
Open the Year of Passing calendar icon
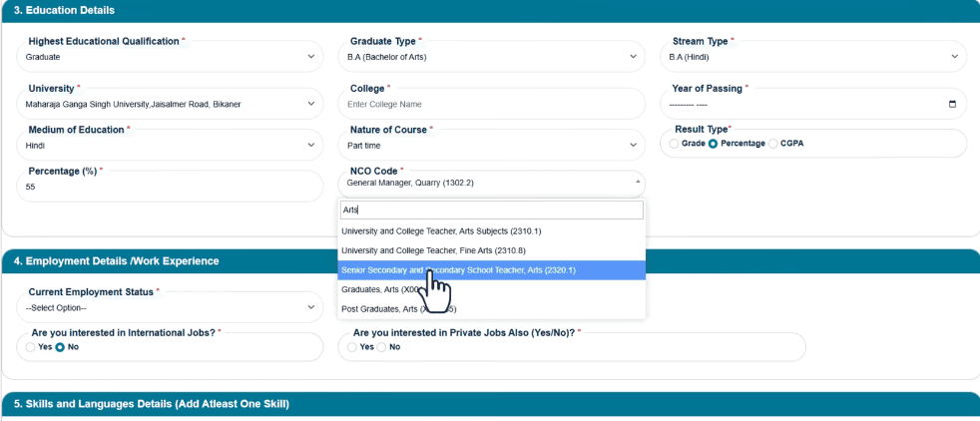point(952,105)
